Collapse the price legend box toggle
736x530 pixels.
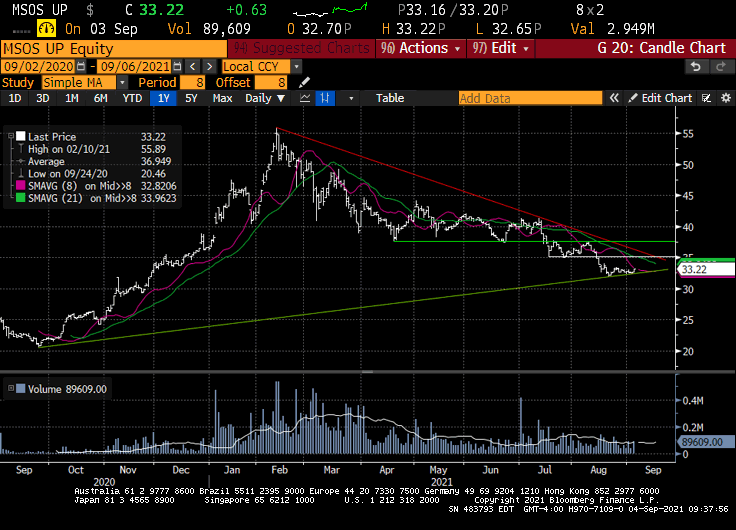coord(11,136)
